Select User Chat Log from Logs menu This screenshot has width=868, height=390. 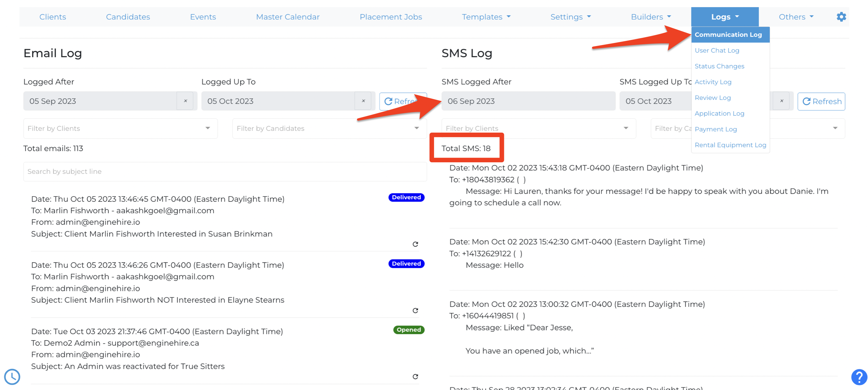click(717, 50)
